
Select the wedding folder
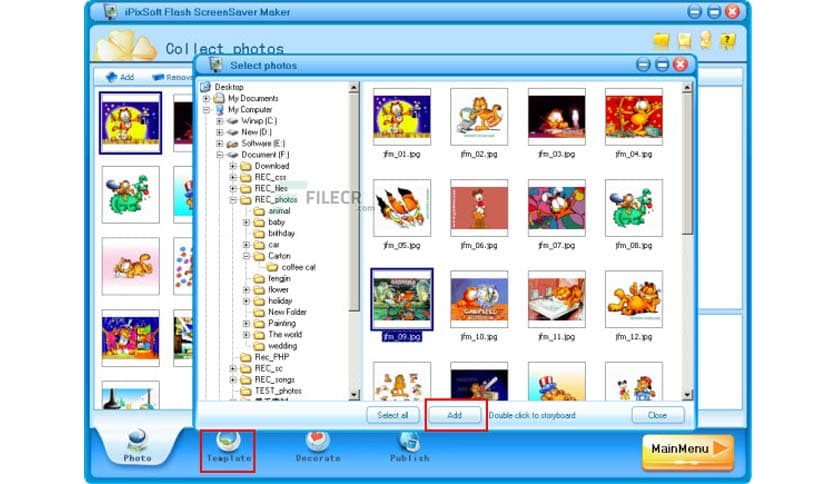click(282, 346)
